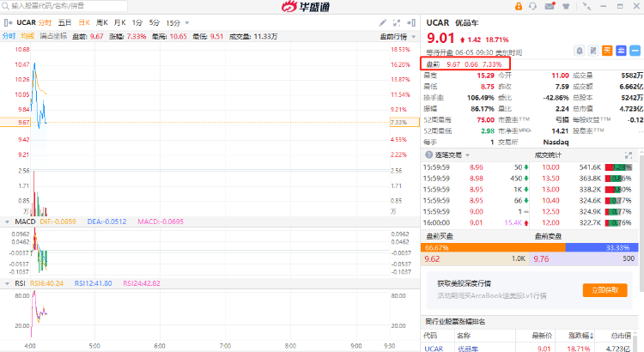Click the 52周最高 value 75.00

485,120
